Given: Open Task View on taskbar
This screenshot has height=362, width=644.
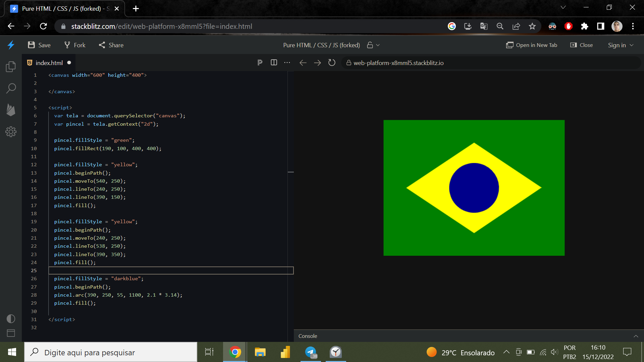Looking at the screenshot, I should click(x=209, y=352).
